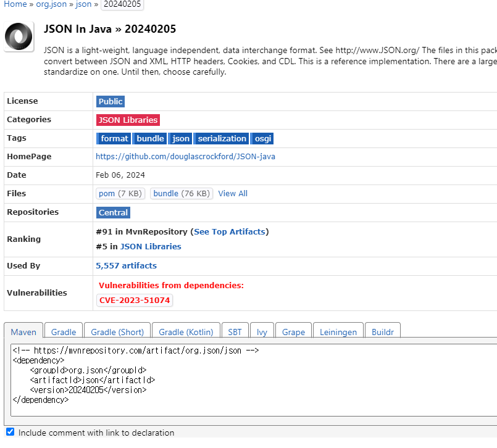The height and width of the screenshot is (448, 497).
Task: Switch to the Grape tab
Action: point(293,332)
